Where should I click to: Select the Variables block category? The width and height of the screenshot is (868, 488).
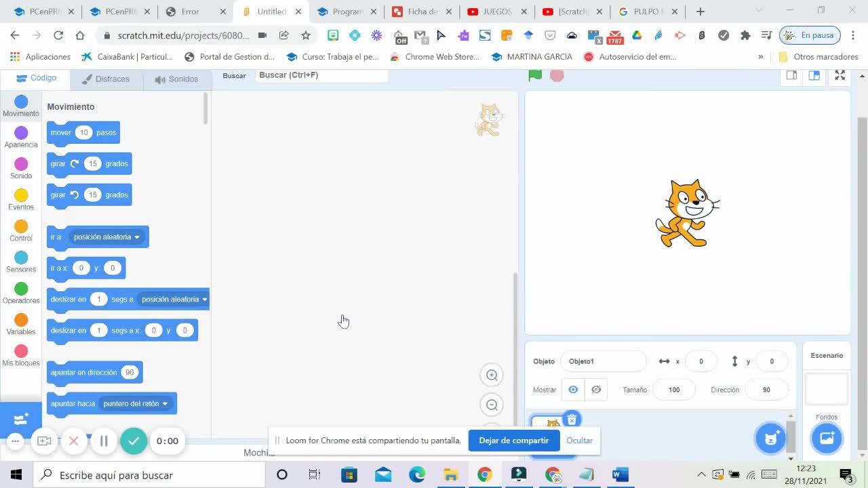tap(21, 325)
